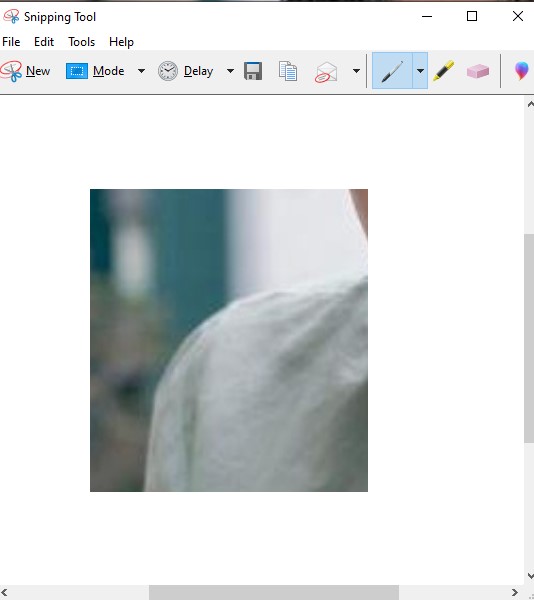
Task: Click the captured snip image
Action: [x=229, y=340]
